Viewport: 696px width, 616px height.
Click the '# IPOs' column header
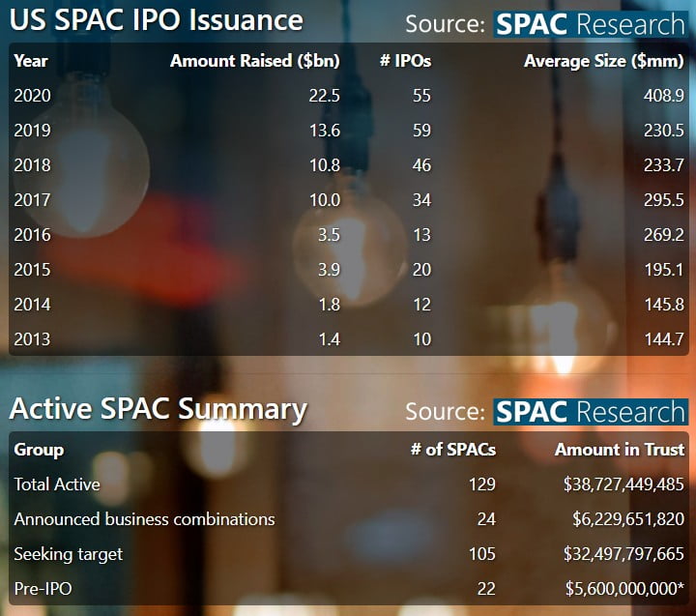405,61
